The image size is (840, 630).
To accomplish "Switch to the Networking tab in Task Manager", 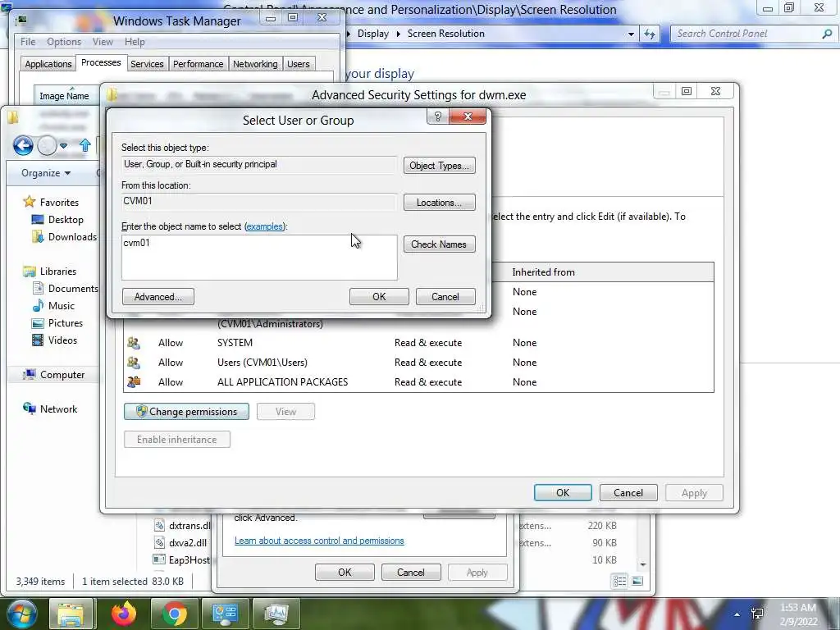I will 255,64.
